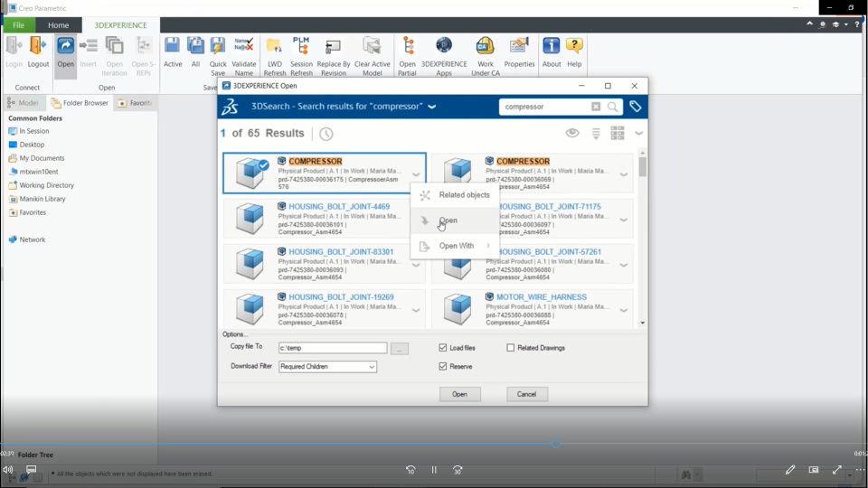Click the pencil annotate icon in player
Image resolution: width=868 pixels, height=488 pixels.
790,470
